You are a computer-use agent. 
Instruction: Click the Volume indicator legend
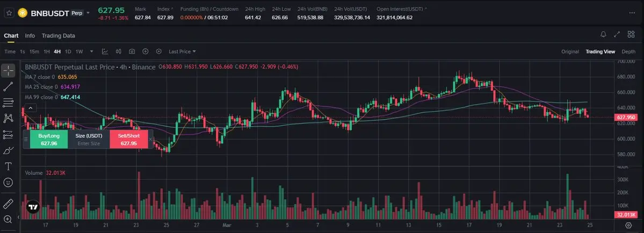(45, 173)
